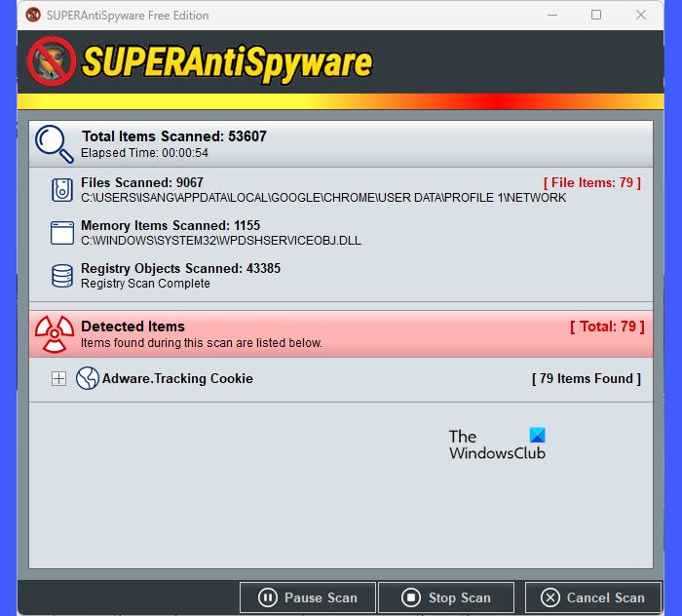Click 'Total Items Scanned: 53607' heading
Image resolution: width=682 pixels, height=616 pixels.
(x=174, y=136)
